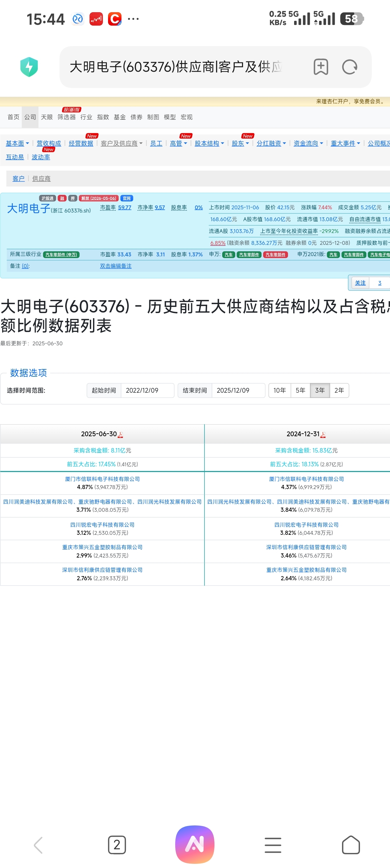Open 公司 tab in top navigation
The height and width of the screenshot is (868, 390).
coord(30,117)
